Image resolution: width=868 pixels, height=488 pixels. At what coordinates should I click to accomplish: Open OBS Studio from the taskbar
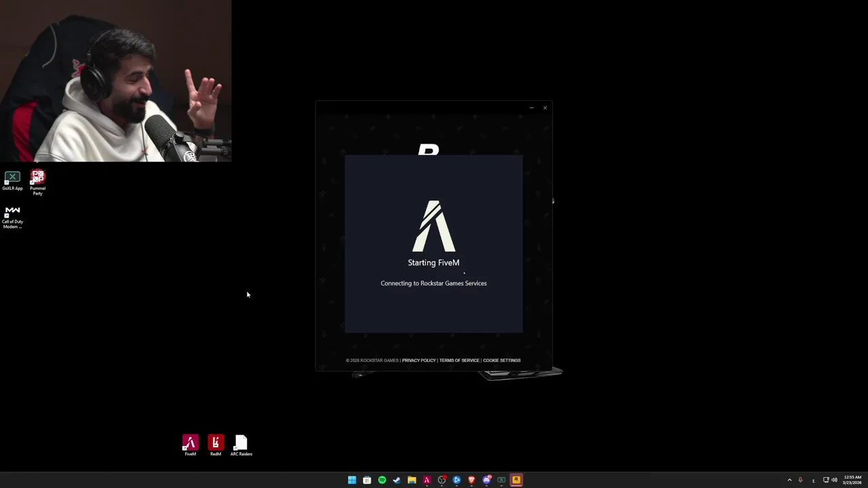[441, 480]
